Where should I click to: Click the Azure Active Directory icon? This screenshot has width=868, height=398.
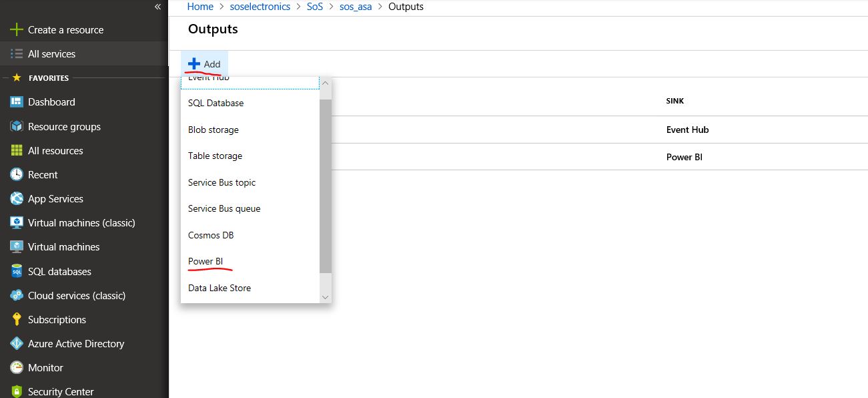point(17,343)
